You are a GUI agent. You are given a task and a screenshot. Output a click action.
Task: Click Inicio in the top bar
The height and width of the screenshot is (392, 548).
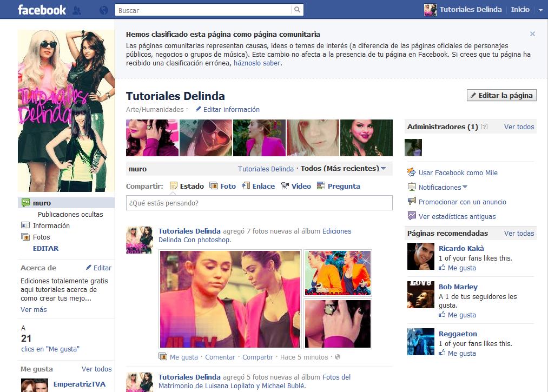click(520, 9)
